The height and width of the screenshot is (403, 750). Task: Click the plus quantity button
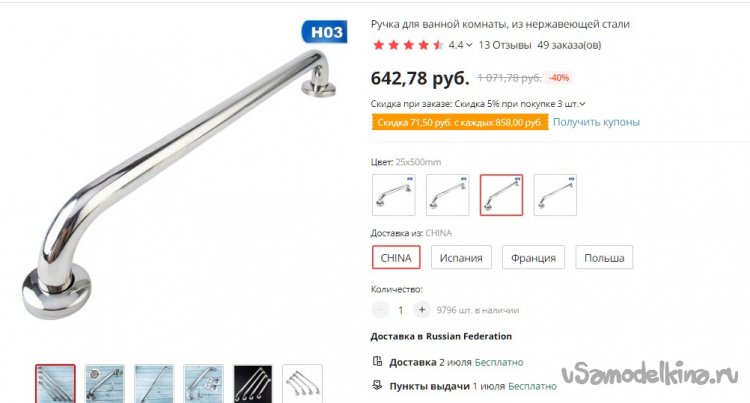click(421, 310)
